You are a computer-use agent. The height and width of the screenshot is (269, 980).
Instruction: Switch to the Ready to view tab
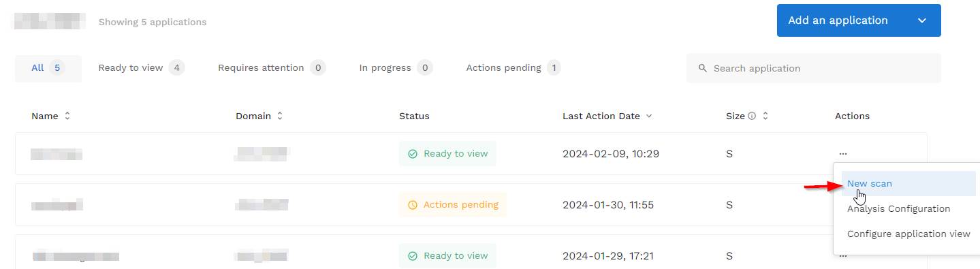[x=142, y=68]
